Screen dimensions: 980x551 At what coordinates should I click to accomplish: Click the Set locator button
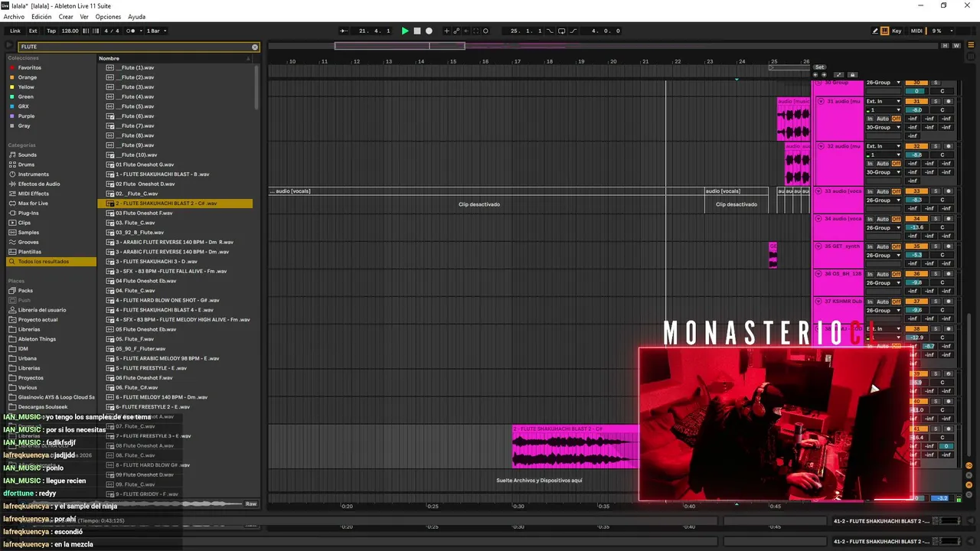(819, 67)
